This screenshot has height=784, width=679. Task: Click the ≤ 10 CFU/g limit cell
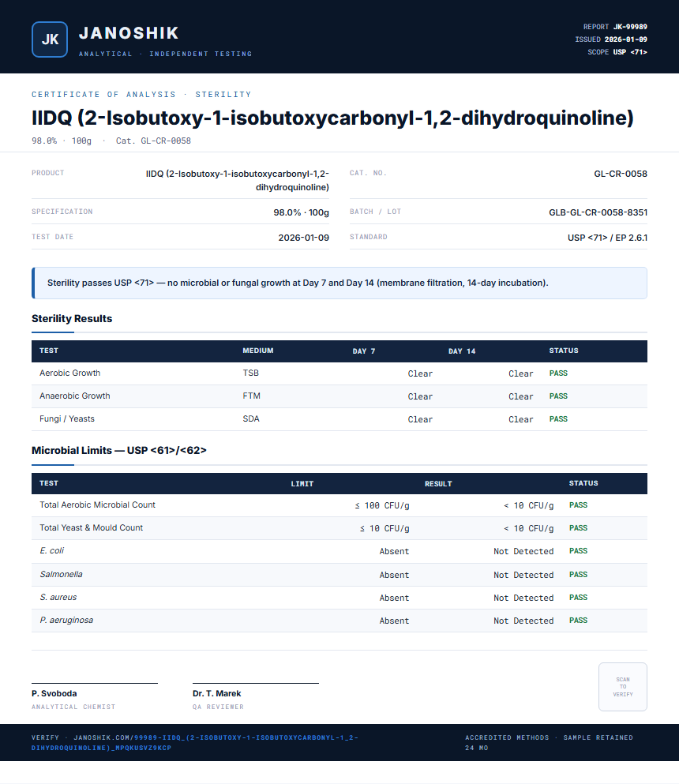[x=385, y=528]
